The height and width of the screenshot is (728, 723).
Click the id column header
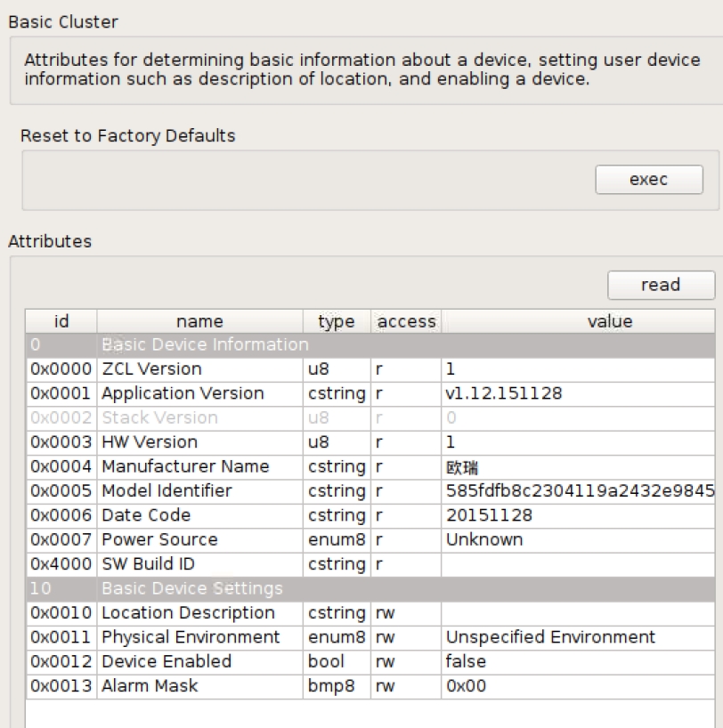click(x=61, y=321)
